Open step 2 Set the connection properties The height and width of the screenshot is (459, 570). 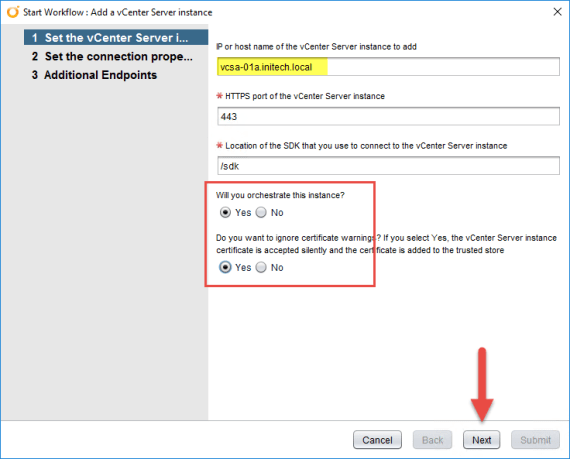(x=112, y=56)
